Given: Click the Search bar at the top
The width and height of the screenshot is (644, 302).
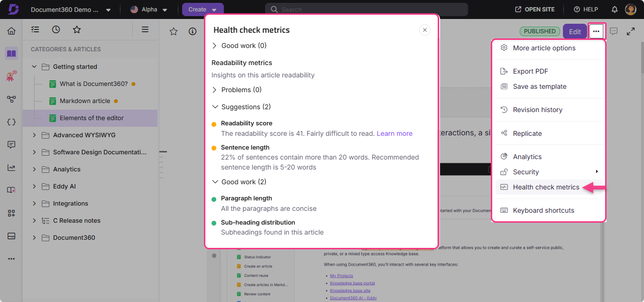Looking at the screenshot, I should coord(365,9).
